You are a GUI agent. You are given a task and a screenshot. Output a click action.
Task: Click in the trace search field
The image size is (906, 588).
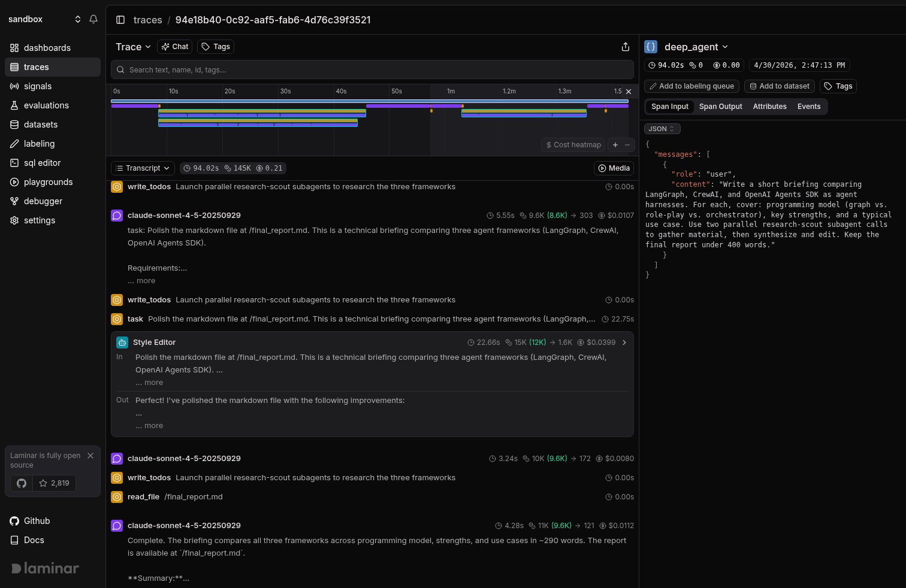[372, 69]
